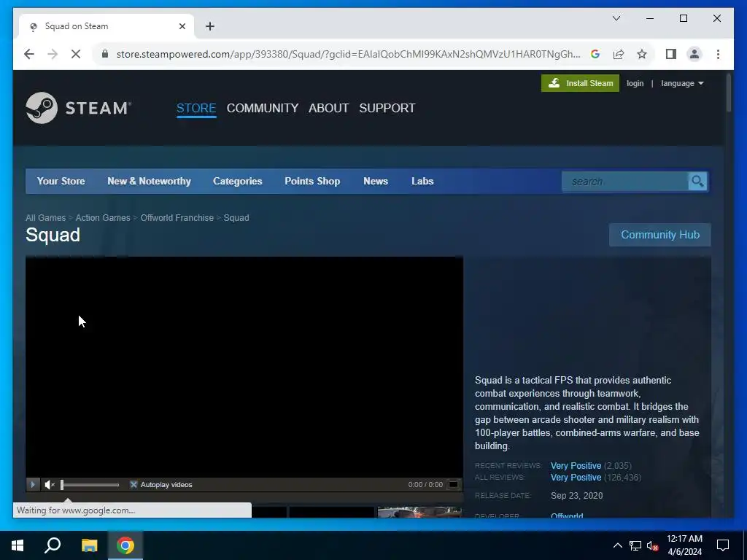The height and width of the screenshot is (560, 747).
Task: Click the Google icon in address bar
Action: (595, 54)
